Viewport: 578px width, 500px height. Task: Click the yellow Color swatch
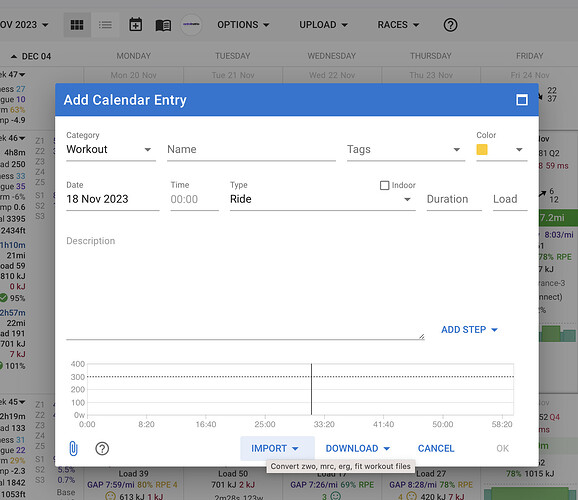[482, 149]
